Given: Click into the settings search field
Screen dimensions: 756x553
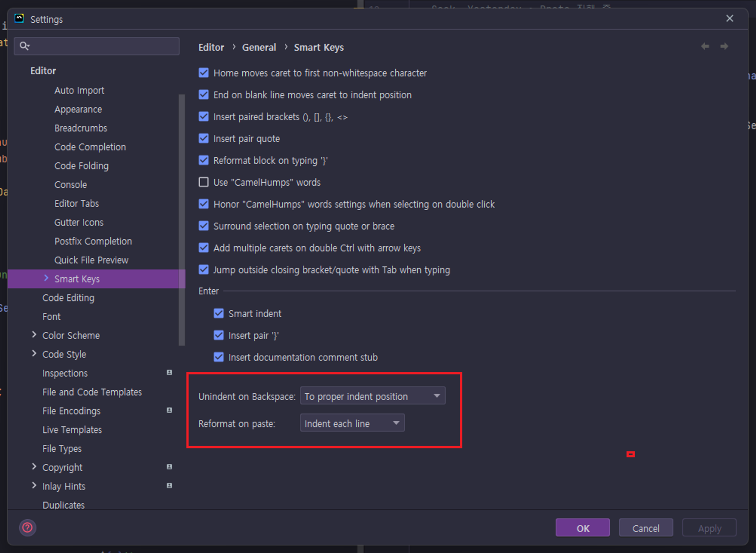Looking at the screenshot, I should click(102, 46).
